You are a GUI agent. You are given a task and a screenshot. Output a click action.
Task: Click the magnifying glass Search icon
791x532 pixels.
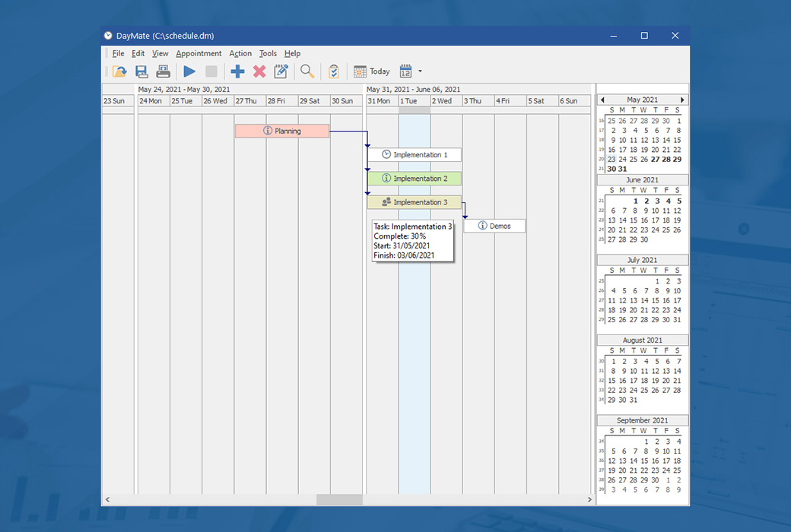[x=307, y=71]
